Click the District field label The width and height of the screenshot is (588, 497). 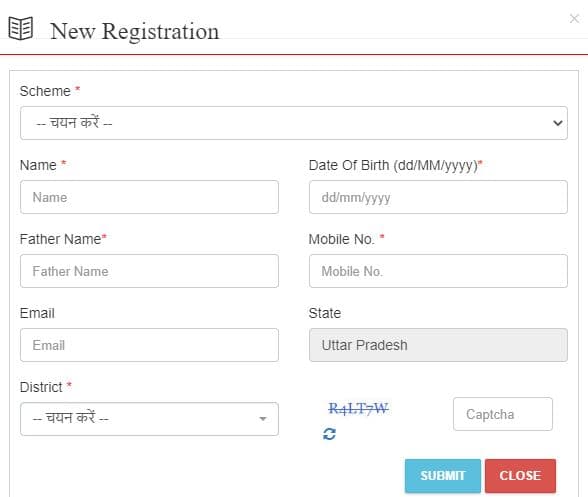pyautogui.click(x=41, y=387)
